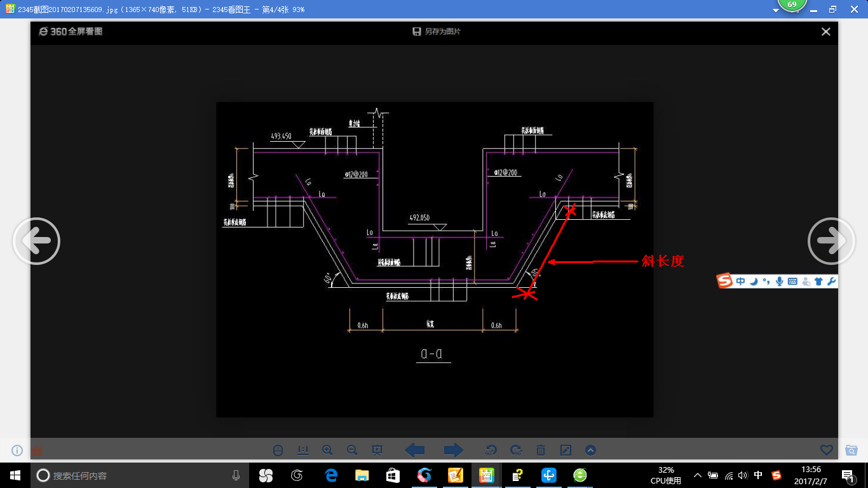This screenshot has width=868, height=488.
Task: Open yellow question-mark help app on taskbar
Action: coord(518,475)
